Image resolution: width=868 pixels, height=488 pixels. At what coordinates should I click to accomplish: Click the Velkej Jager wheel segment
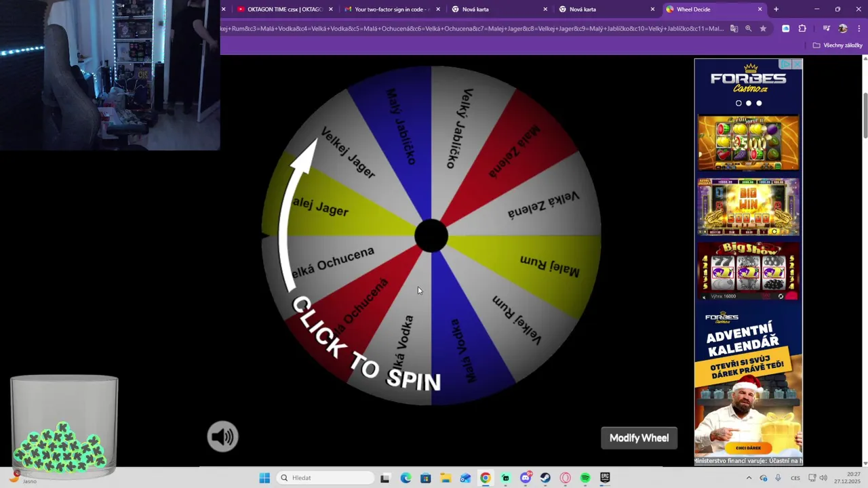349,152
